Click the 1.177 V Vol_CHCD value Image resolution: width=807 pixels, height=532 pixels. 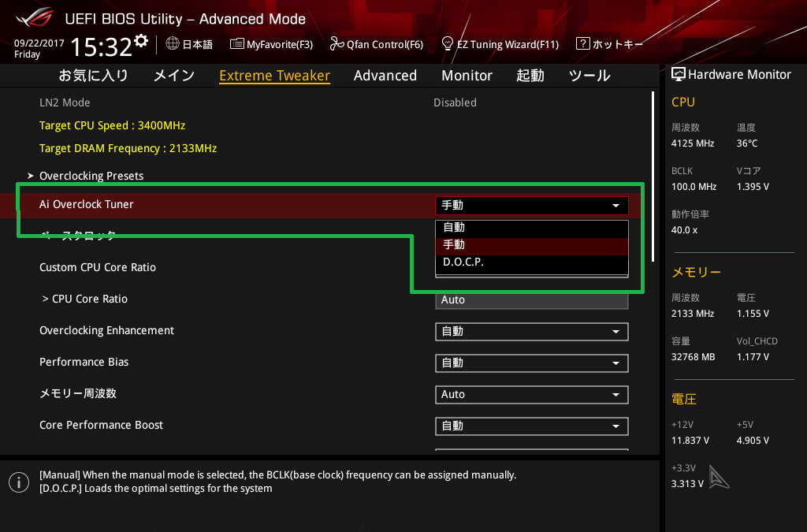(x=753, y=357)
